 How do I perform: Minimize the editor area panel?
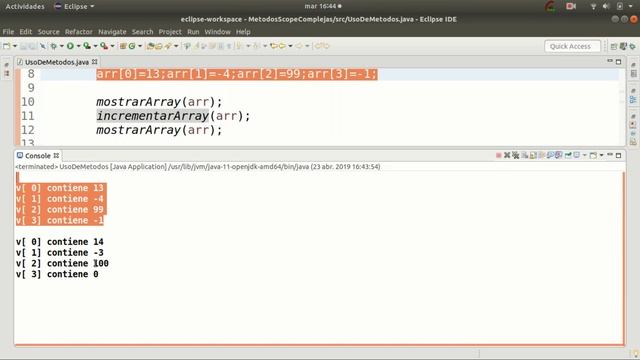610,61
